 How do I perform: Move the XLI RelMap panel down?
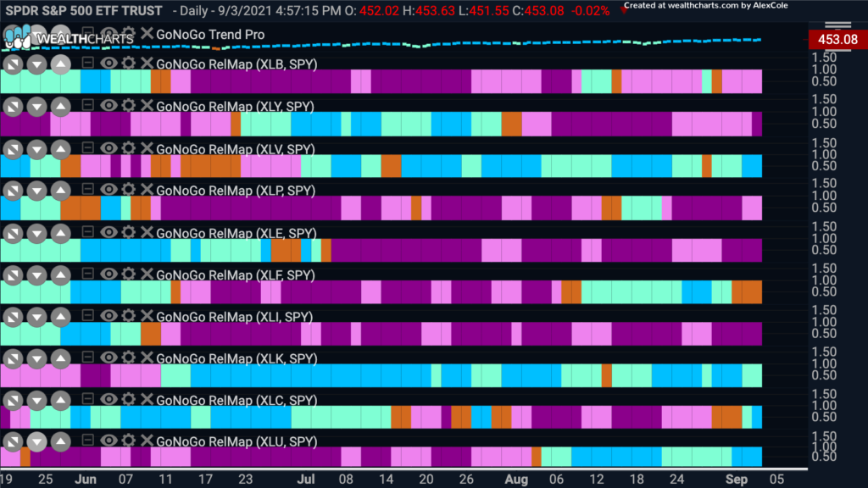click(36, 317)
